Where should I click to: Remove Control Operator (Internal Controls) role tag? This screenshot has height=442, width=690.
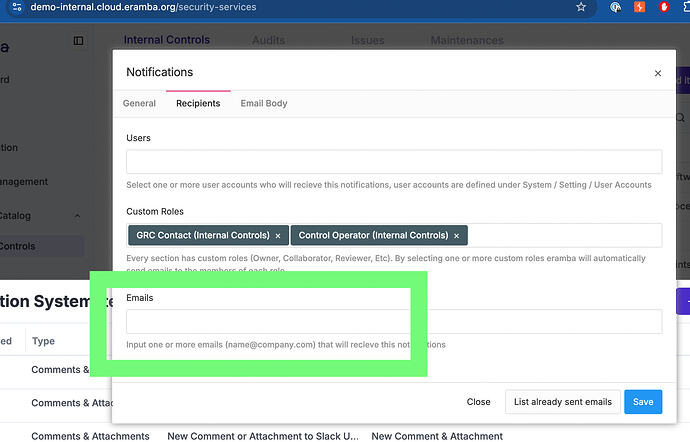pyautogui.click(x=456, y=236)
